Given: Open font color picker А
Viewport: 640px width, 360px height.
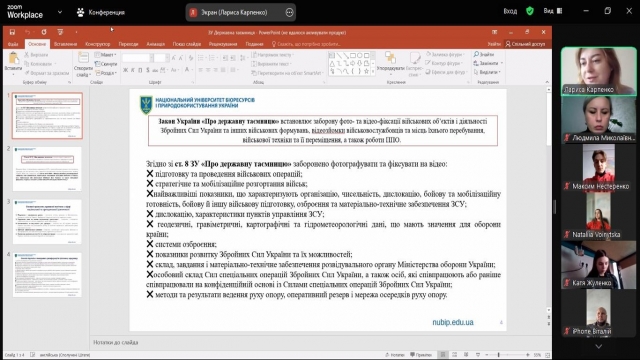Looking at the screenshot, I should pos(187,70).
